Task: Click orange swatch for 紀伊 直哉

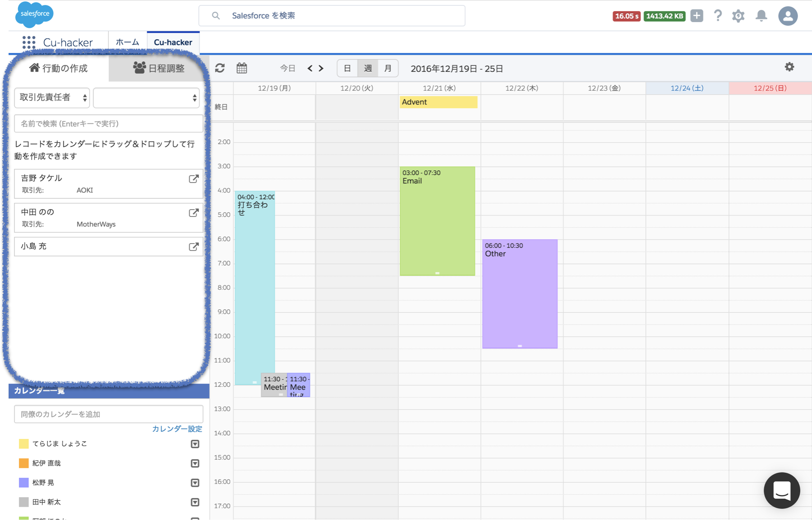Action: point(24,463)
